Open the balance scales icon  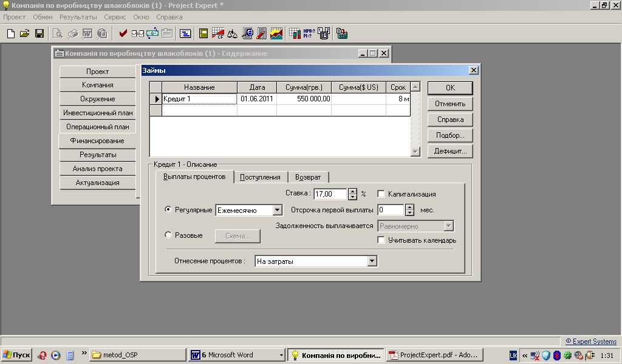pyautogui.click(x=233, y=33)
